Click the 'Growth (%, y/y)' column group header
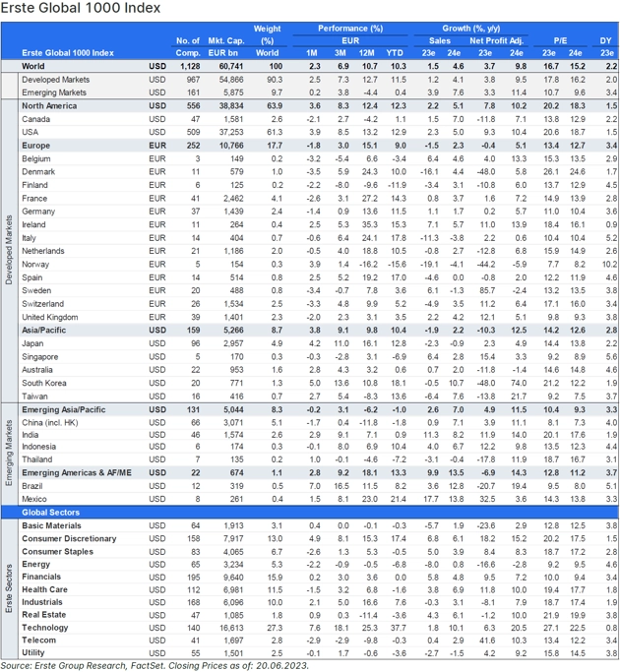This screenshot has width=620, height=672. point(470,29)
